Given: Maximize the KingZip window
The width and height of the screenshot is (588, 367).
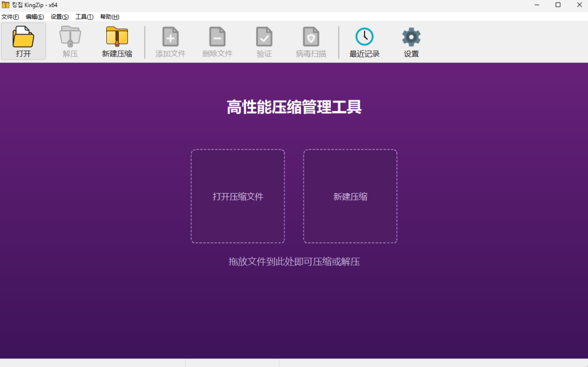Looking at the screenshot, I should tap(558, 5).
